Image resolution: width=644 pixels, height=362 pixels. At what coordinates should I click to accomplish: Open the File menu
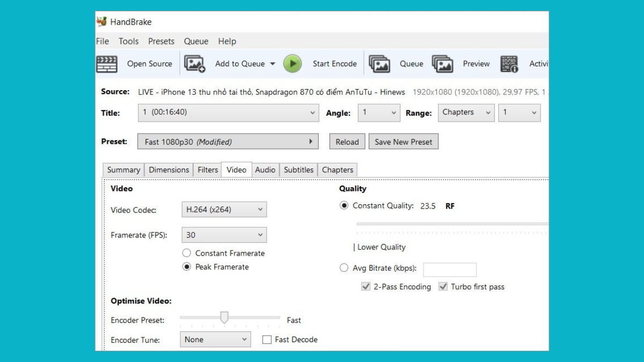click(103, 41)
